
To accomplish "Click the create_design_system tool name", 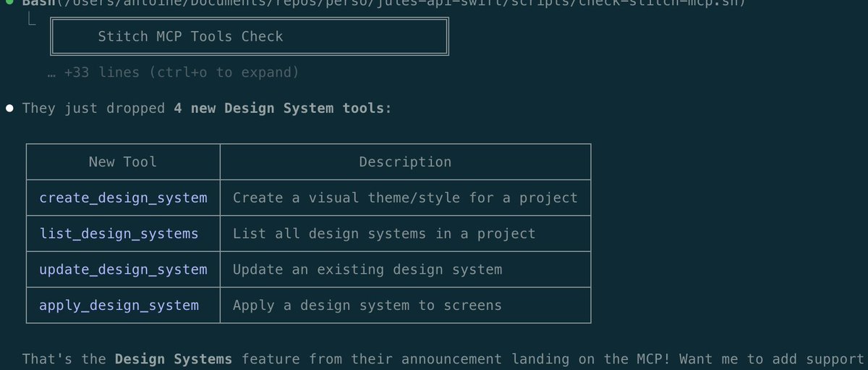I will tap(123, 198).
